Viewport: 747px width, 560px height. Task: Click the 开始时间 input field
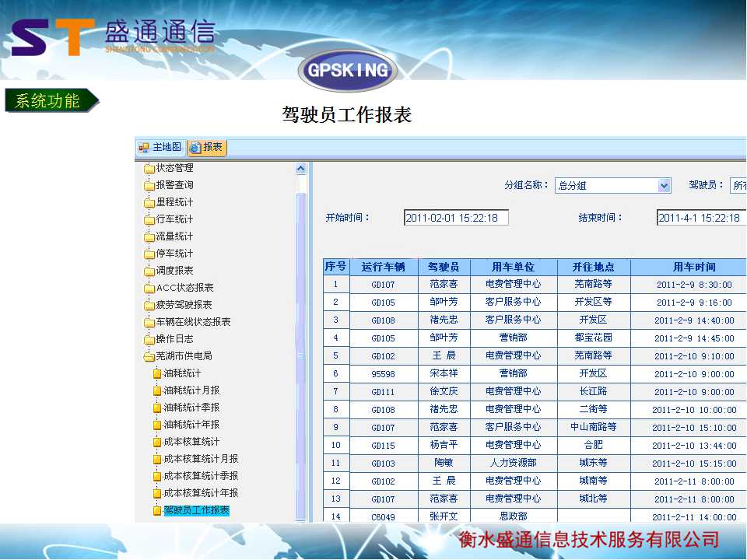[456, 219]
